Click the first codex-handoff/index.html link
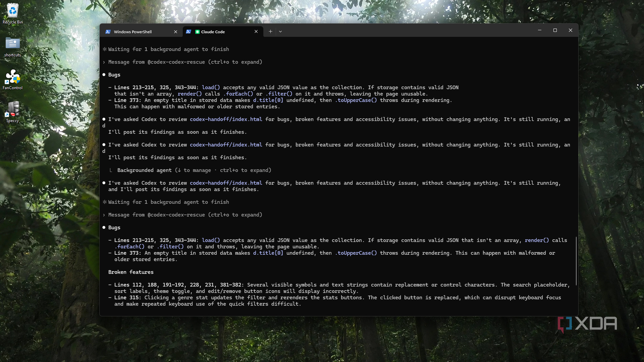The height and width of the screenshot is (362, 644). (226, 119)
